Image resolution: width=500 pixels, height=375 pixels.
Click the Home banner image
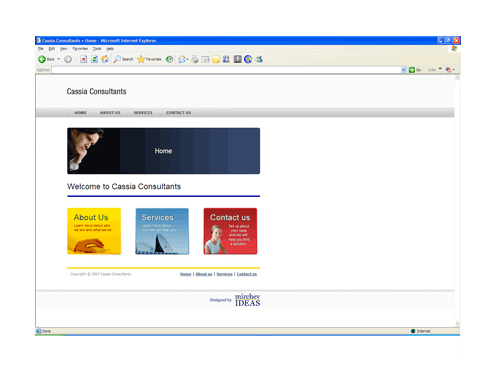click(163, 151)
